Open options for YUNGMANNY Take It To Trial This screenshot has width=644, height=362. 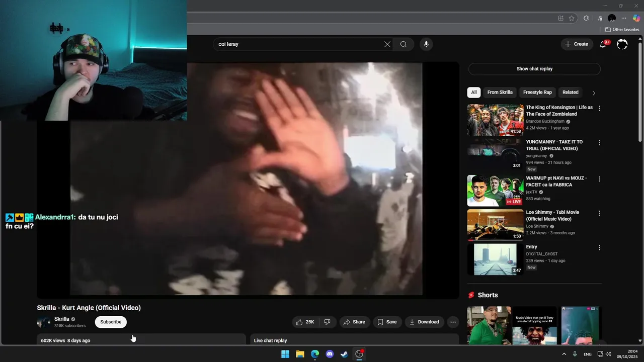[599, 143]
